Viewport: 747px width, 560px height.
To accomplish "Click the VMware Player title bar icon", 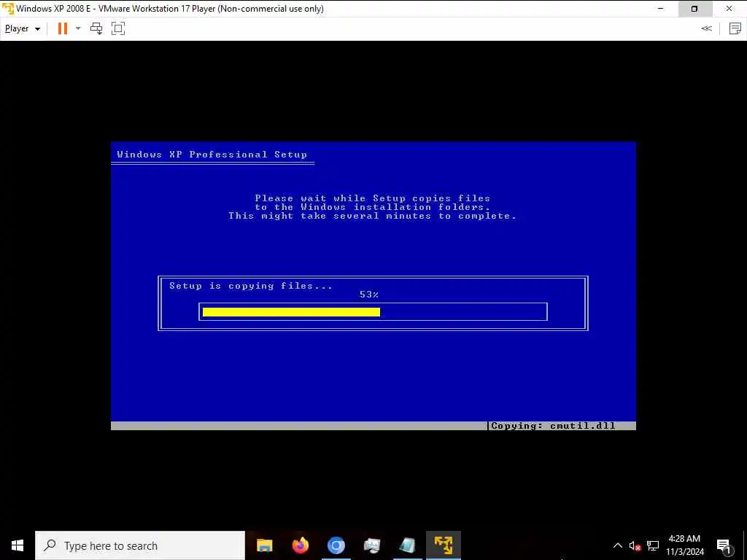I will pos(8,9).
